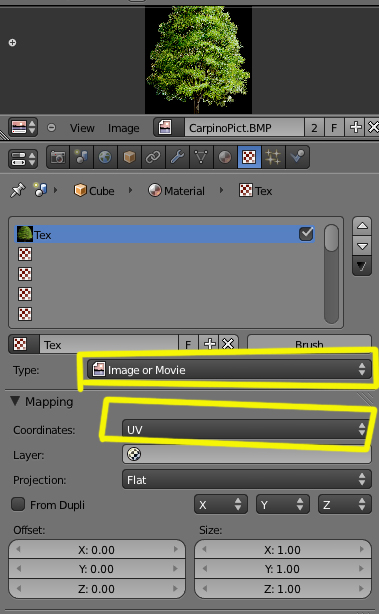
Task: Move texture slot up
Action: pos(362,226)
